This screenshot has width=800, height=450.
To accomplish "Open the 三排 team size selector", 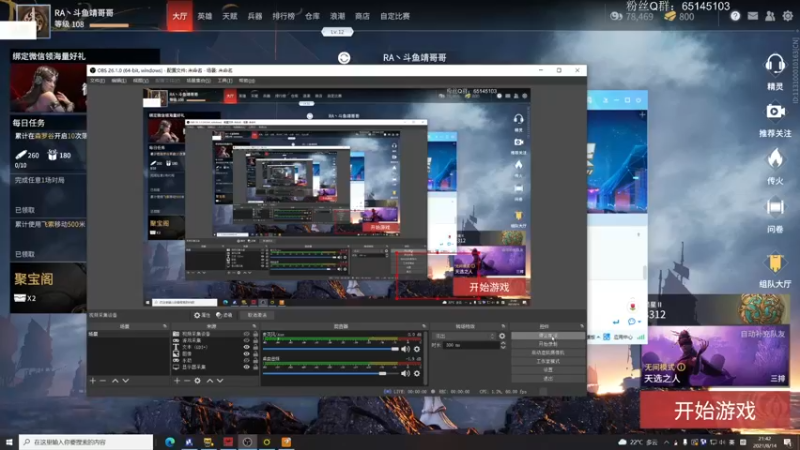I will tap(778, 379).
